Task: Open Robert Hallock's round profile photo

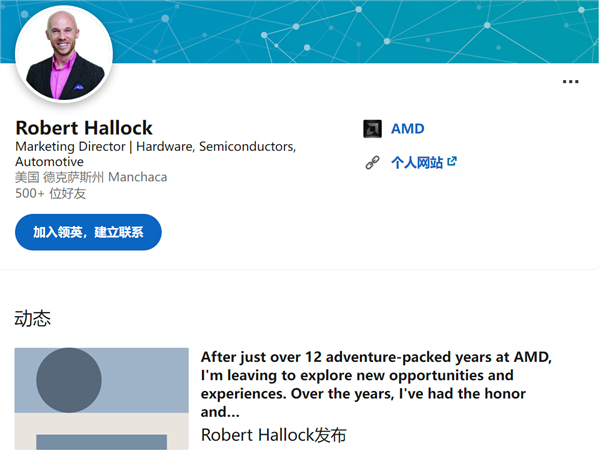Action: click(65, 53)
